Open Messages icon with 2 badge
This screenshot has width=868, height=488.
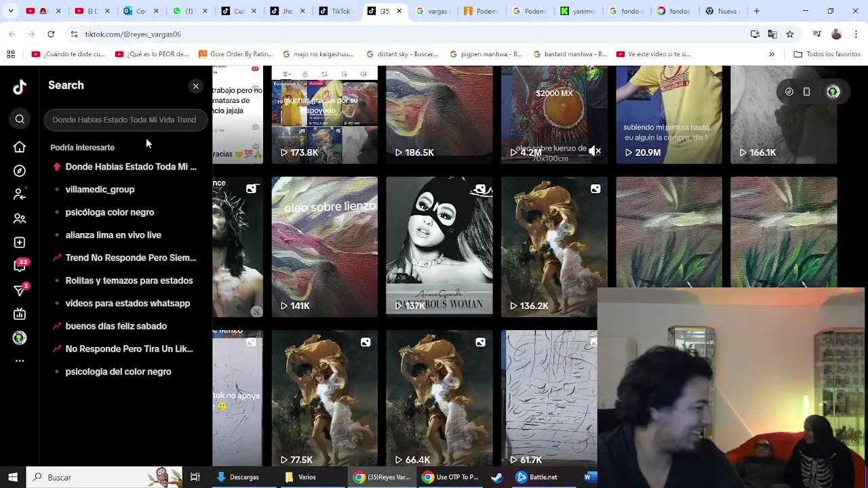pos(20,290)
